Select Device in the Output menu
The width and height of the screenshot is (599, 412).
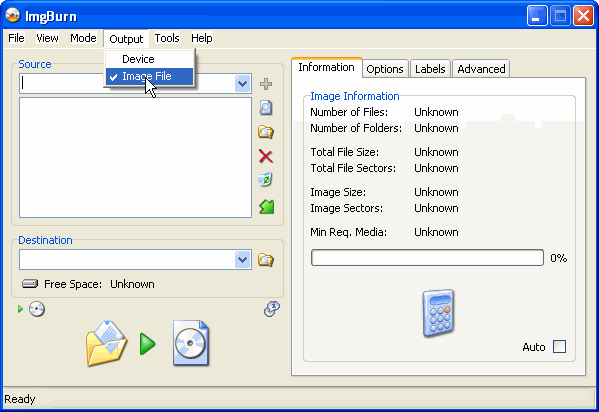click(149, 59)
